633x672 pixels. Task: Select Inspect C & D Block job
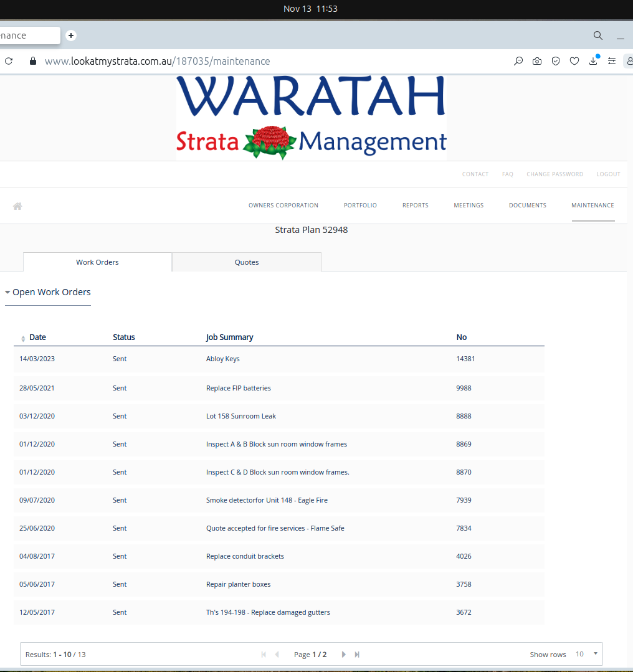(278, 472)
